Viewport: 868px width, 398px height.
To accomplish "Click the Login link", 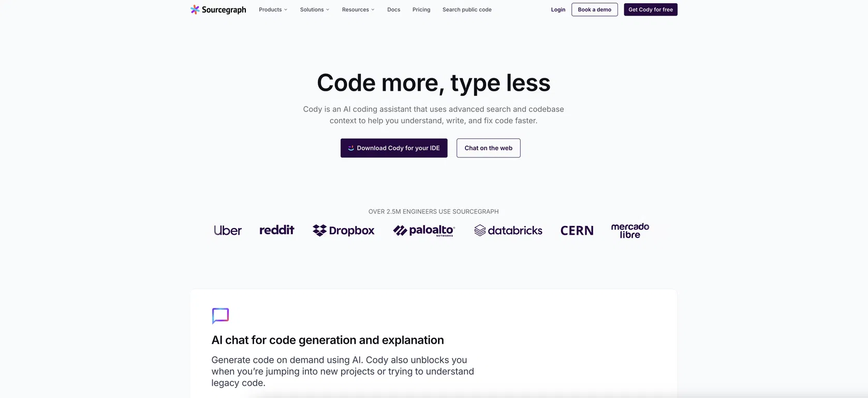I will coord(558,10).
